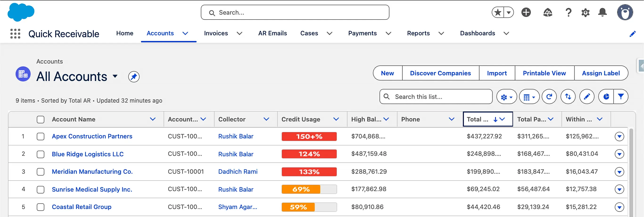Open the global create plus icon
The width and height of the screenshot is (644, 217).
point(526,12)
